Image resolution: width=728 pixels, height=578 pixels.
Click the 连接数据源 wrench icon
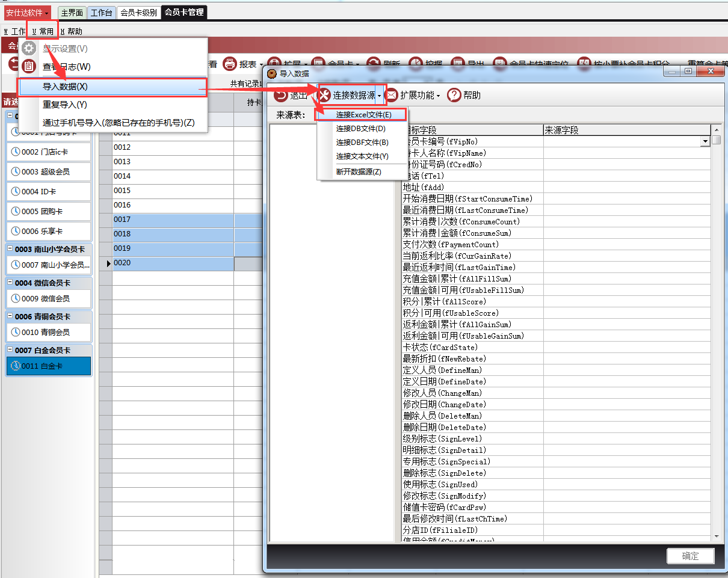click(324, 95)
